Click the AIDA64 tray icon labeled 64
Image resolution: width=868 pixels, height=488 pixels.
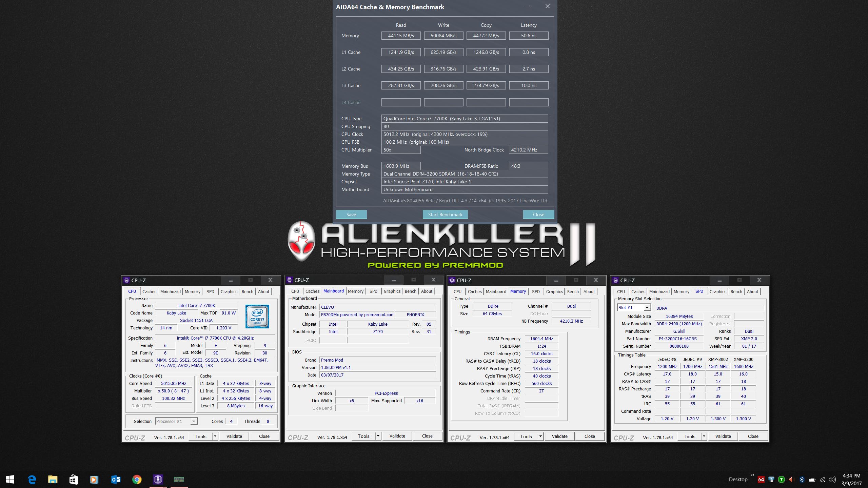point(761,480)
